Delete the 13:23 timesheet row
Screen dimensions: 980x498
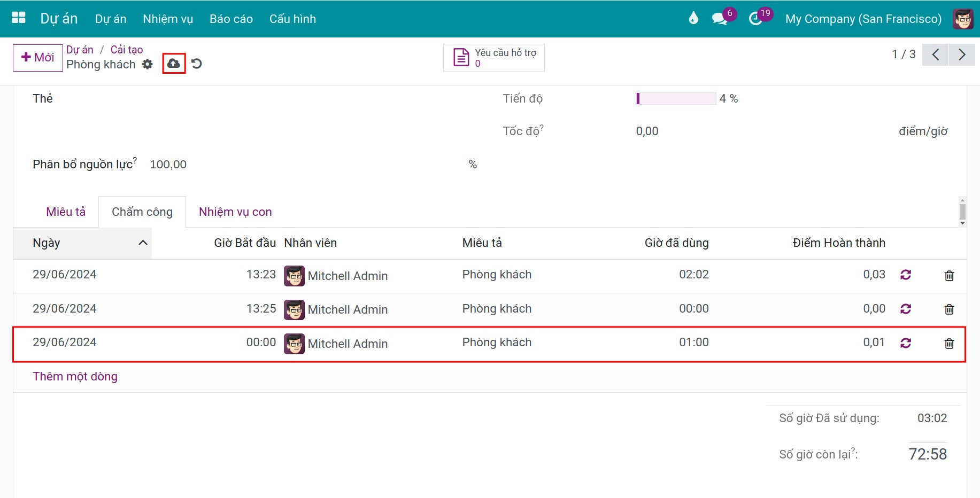tap(949, 276)
